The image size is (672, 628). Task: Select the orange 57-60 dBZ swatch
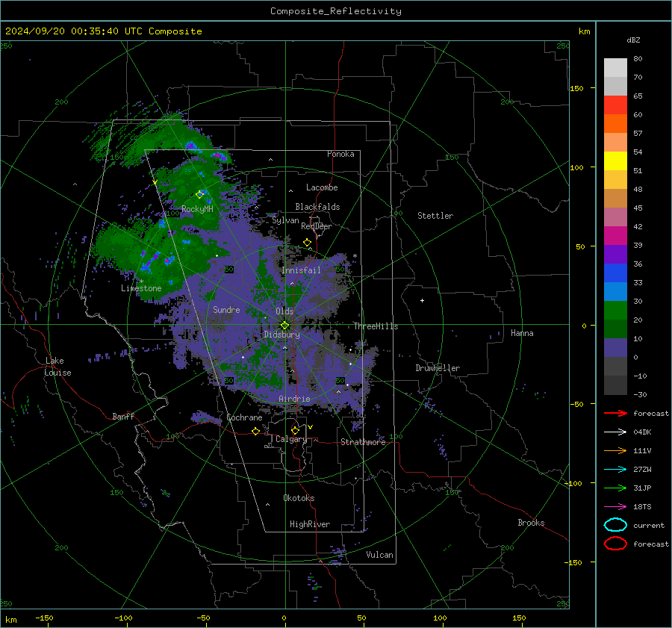[x=615, y=123]
